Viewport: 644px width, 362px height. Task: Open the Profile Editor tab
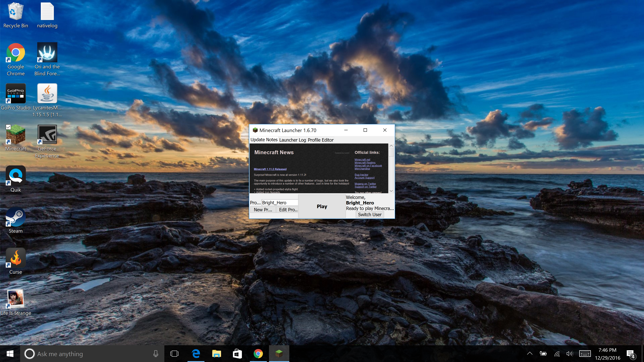[320, 140]
